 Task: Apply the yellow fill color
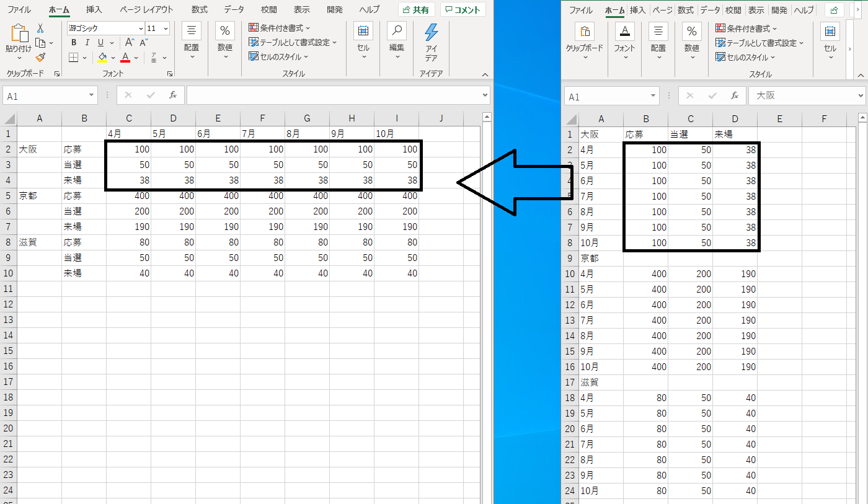pyautogui.click(x=102, y=58)
